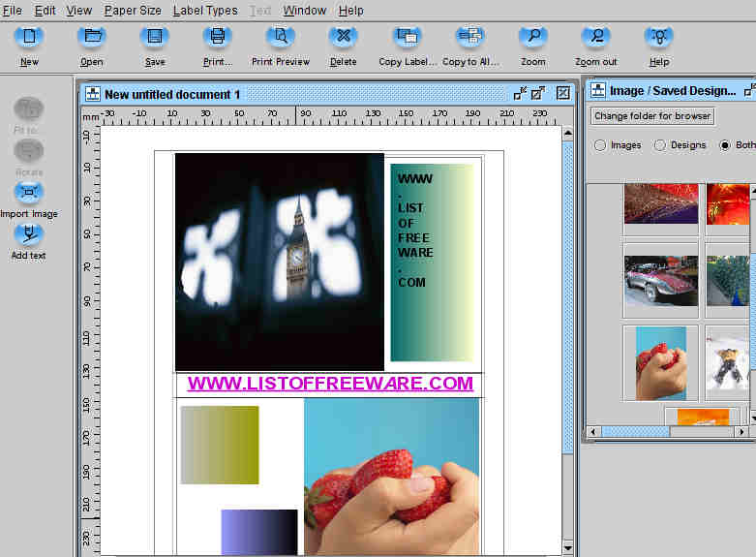Click the magenta WWW.LISTOFFREEWARE.COM text on canvas
This screenshot has width=756, height=557.
click(x=330, y=384)
